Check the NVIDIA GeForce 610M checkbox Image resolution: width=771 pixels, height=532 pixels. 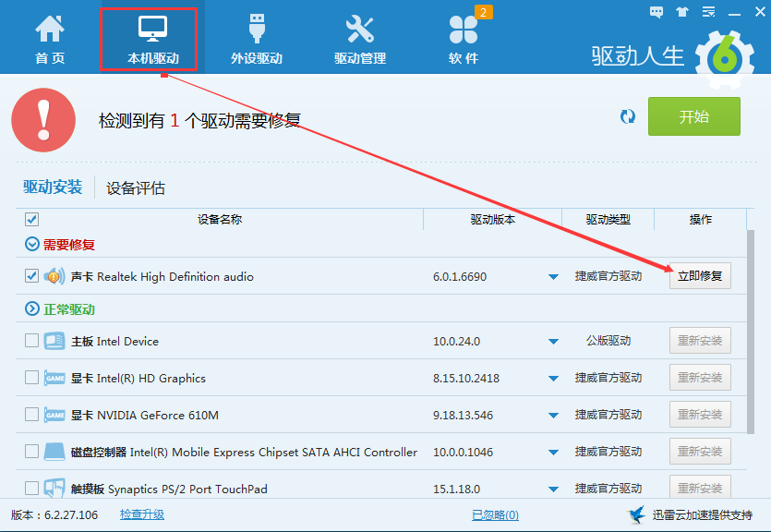[32, 415]
